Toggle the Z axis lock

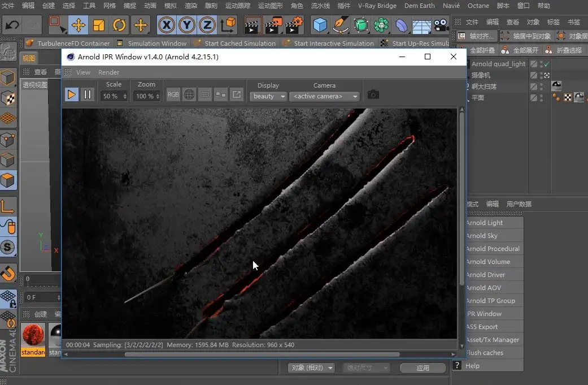[x=207, y=25]
